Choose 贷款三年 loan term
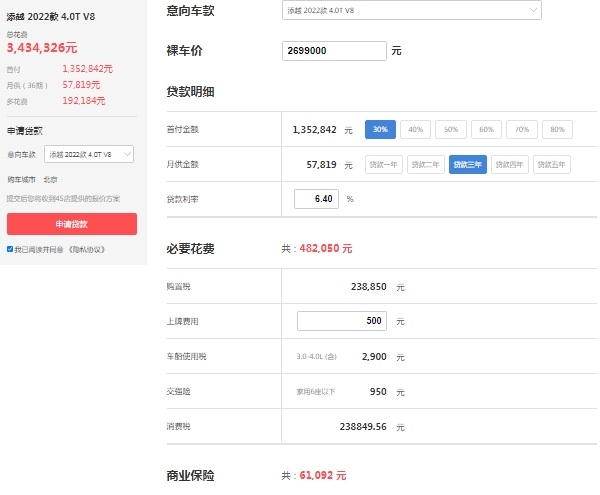This screenshot has height=495, width=600. coord(468,164)
